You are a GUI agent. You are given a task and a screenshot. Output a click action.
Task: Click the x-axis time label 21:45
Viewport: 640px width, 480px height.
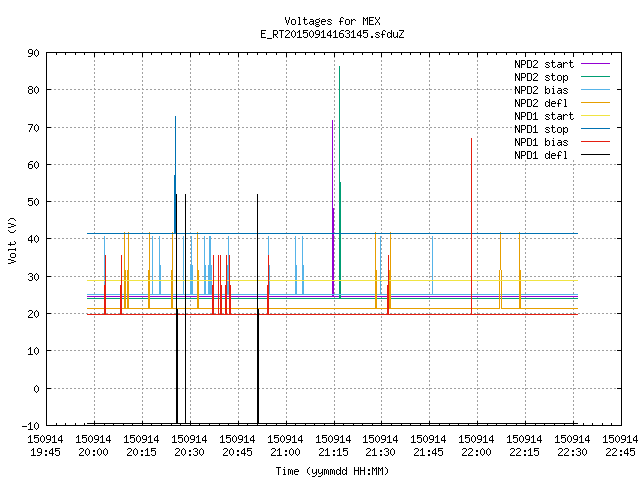[x=428, y=452]
